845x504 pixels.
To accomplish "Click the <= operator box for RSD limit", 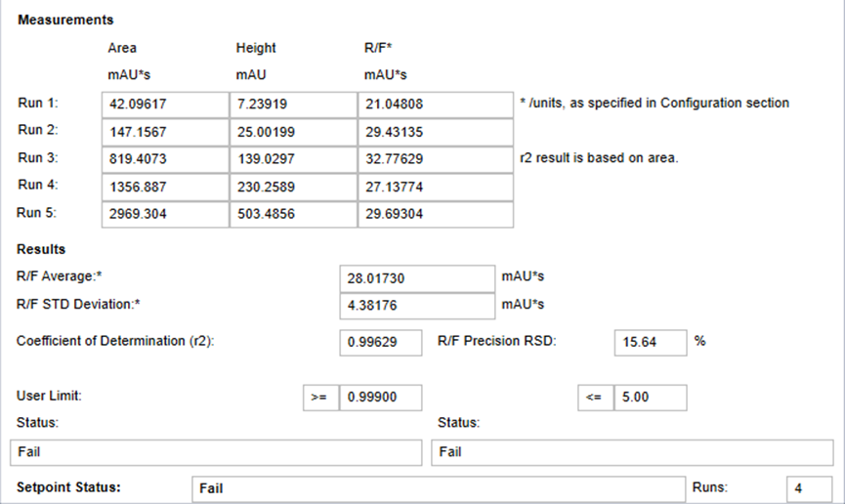I will click(596, 398).
